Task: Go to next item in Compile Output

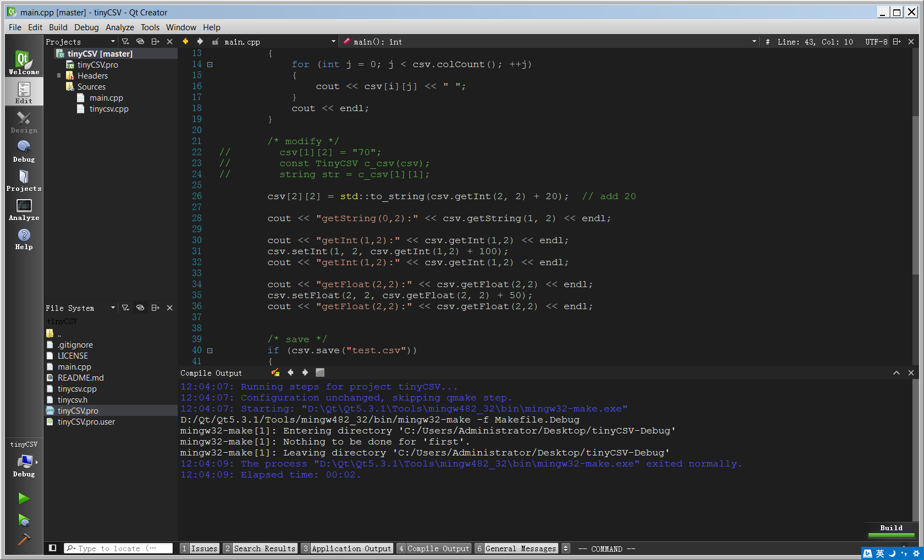Action: click(x=305, y=372)
